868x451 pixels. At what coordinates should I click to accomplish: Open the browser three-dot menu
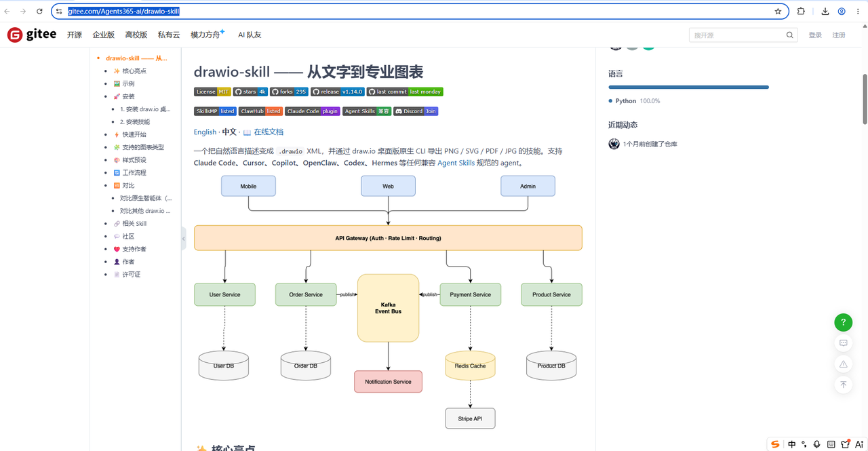(x=858, y=12)
